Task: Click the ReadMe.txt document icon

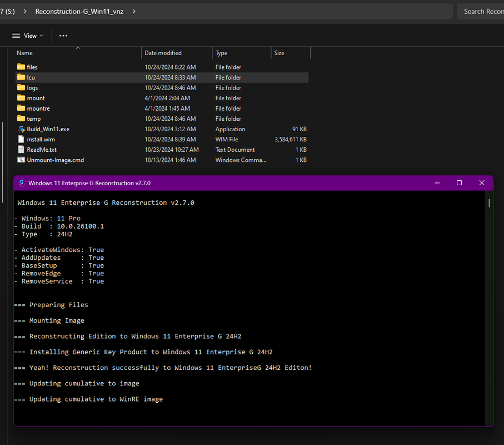Action: point(21,150)
